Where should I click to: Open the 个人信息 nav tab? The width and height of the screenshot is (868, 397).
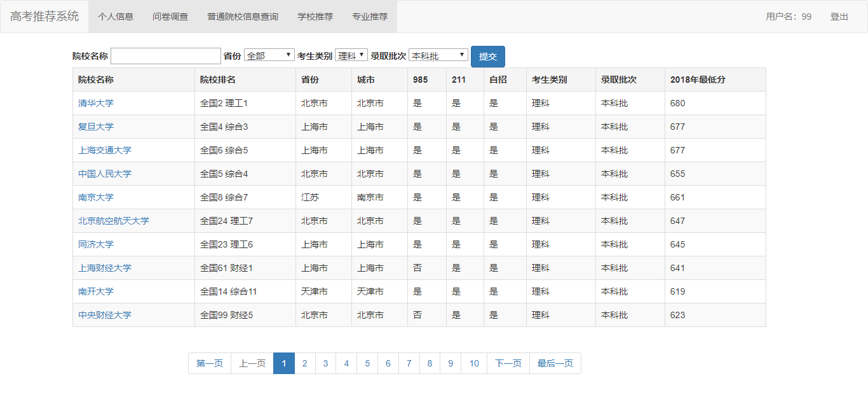click(x=116, y=17)
